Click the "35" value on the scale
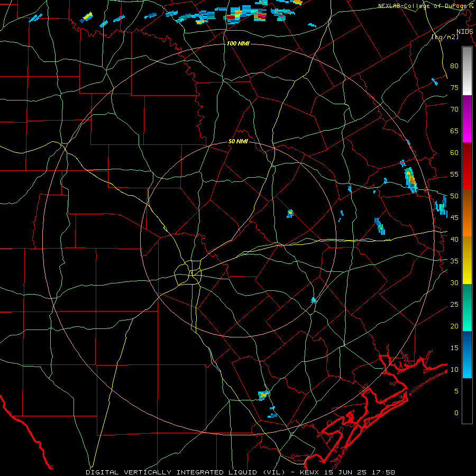The height and width of the screenshot is (476, 476). (x=454, y=261)
